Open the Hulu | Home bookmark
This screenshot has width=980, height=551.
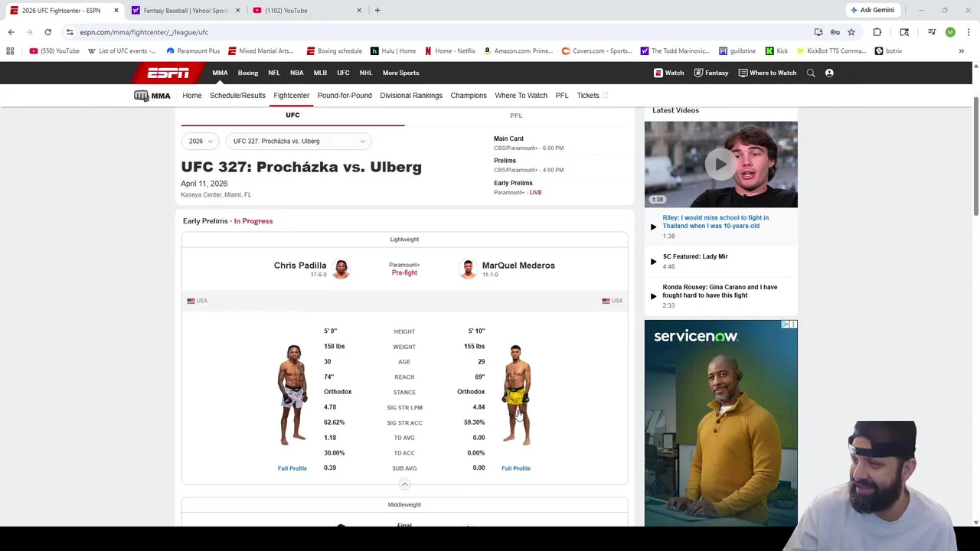tap(393, 51)
